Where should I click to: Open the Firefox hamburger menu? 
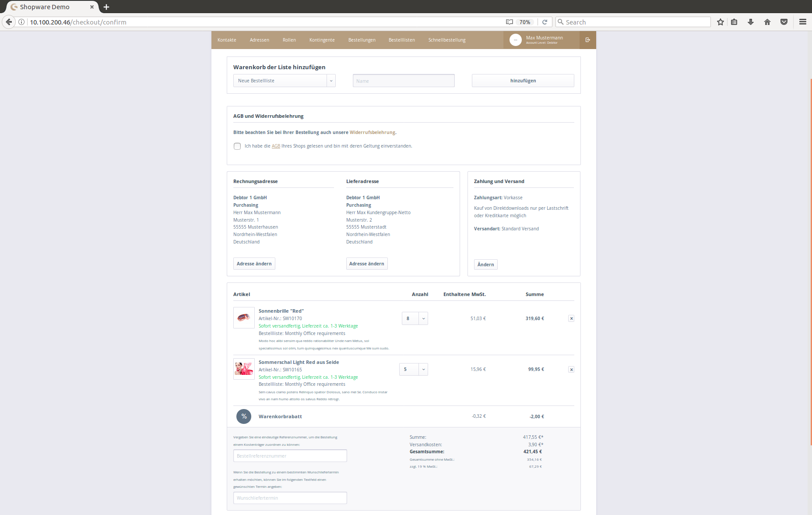click(802, 22)
